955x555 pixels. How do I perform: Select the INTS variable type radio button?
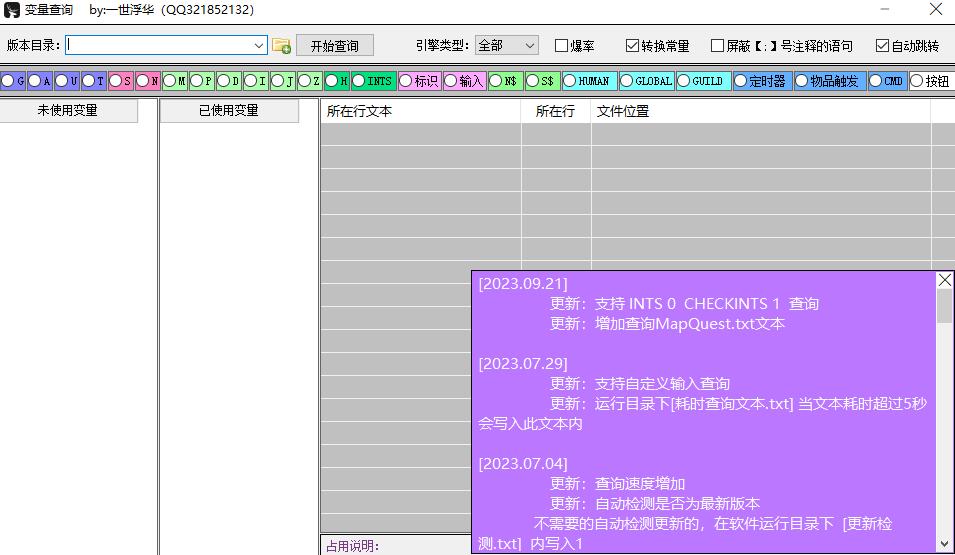coord(359,81)
